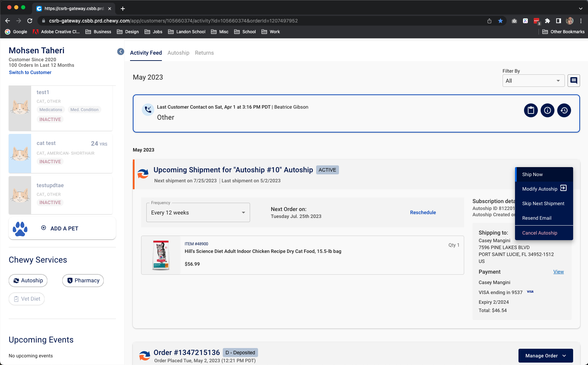The width and height of the screenshot is (588, 365).
Task: Open the Adobe Creative Cloud bookmark
Action: click(x=56, y=31)
